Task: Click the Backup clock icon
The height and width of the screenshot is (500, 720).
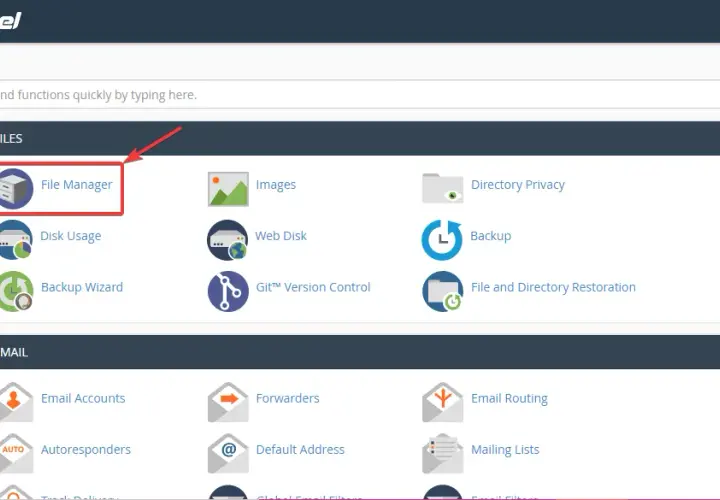Action: pos(442,240)
